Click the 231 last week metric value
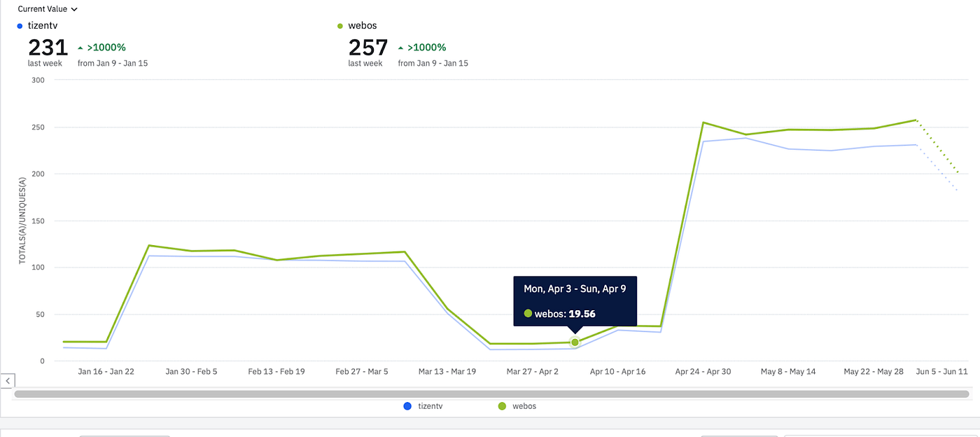The image size is (980, 437). (48, 47)
